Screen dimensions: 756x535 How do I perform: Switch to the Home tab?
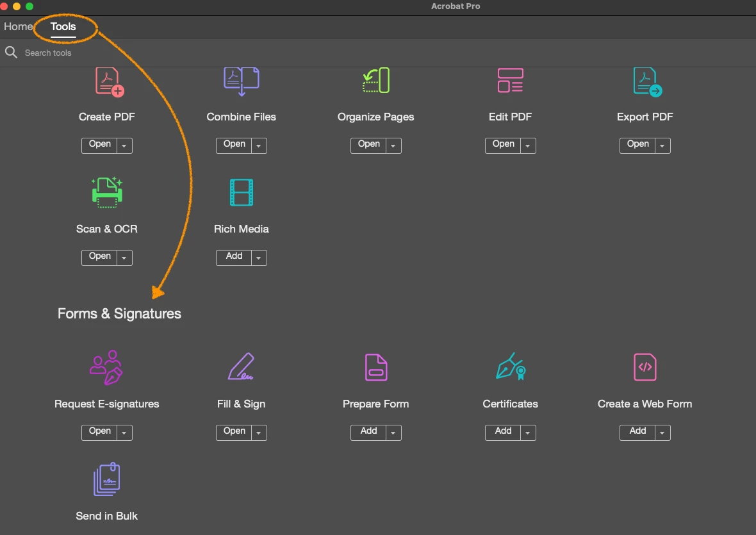(19, 26)
